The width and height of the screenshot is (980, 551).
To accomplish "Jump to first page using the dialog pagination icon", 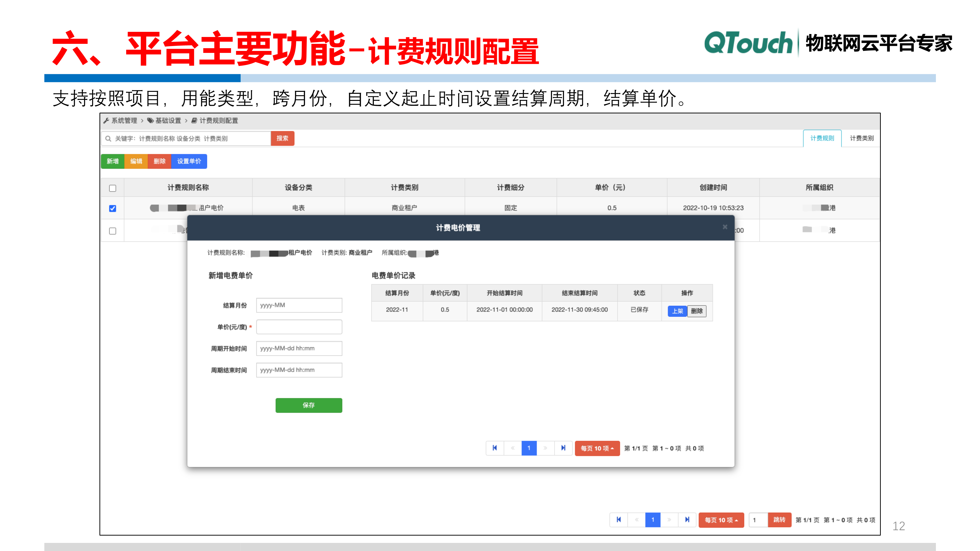I will coord(495,448).
